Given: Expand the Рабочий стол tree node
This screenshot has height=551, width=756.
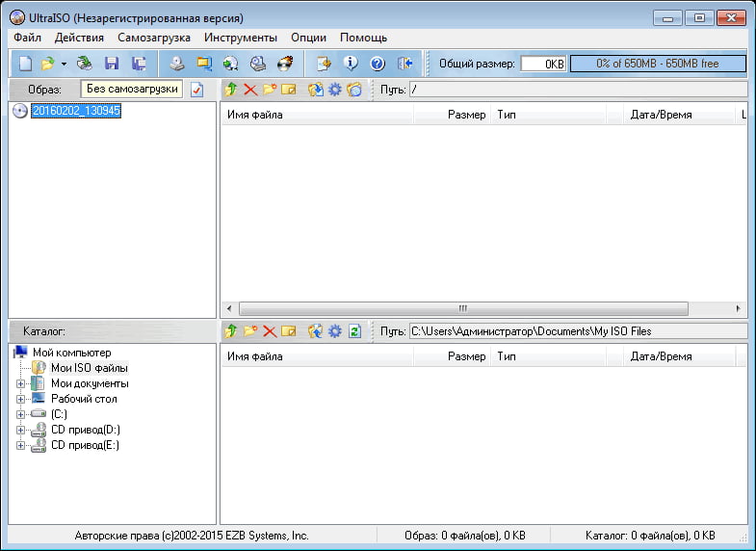Looking at the screenshot, I should (x=20, y=399).
